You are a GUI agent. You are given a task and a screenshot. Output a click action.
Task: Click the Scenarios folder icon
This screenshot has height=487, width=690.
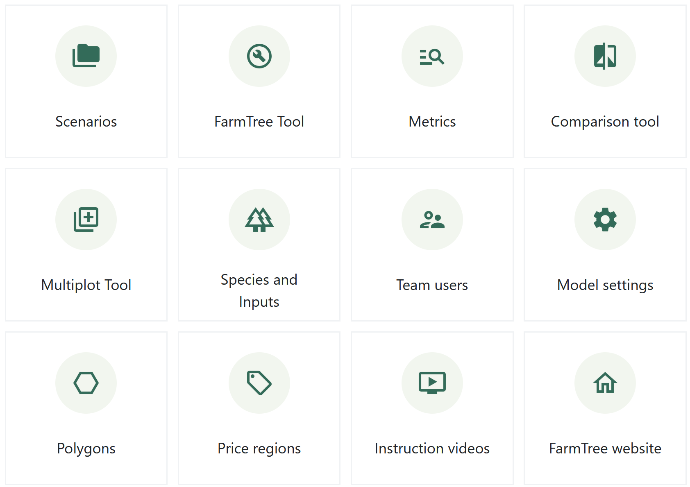pos(86,56)
